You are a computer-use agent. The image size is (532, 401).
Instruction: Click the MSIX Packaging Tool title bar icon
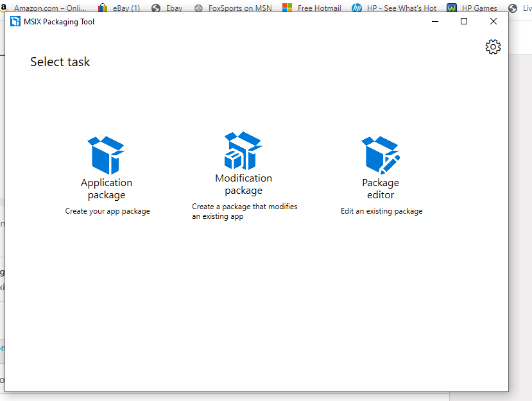tap(15, 22)
